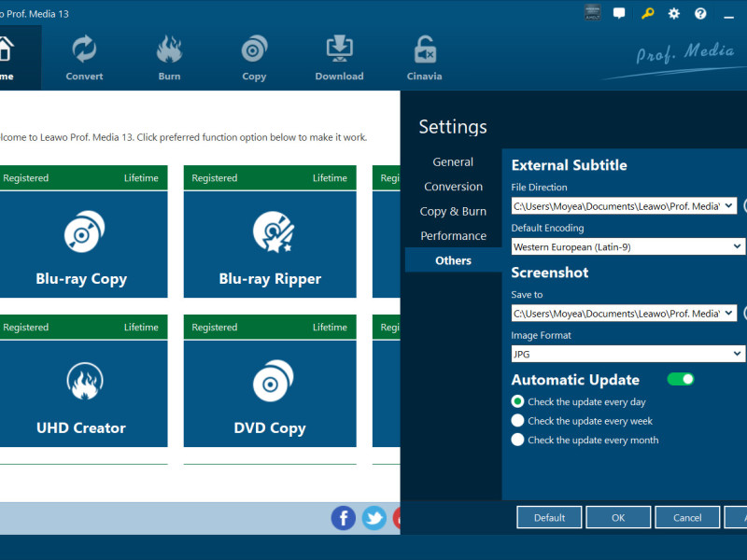Expand the Image Format JPG dropdown

[x=737, y=354]
